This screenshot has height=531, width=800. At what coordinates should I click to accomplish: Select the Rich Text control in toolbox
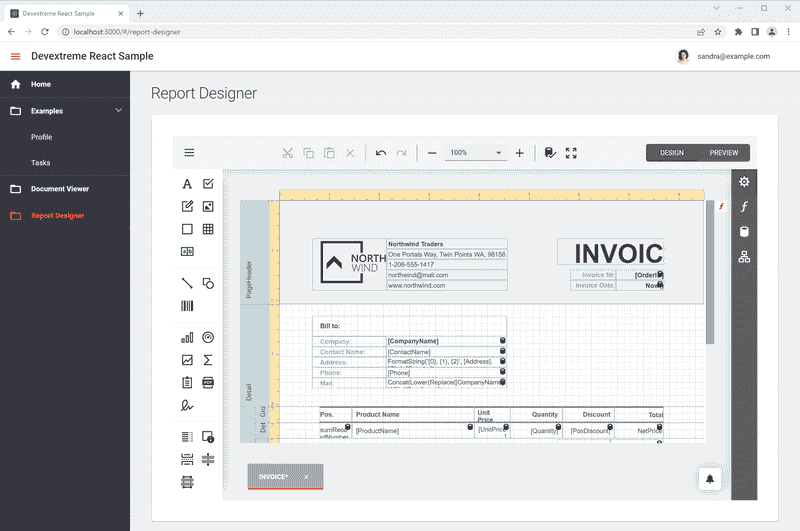tap(187, 206)
